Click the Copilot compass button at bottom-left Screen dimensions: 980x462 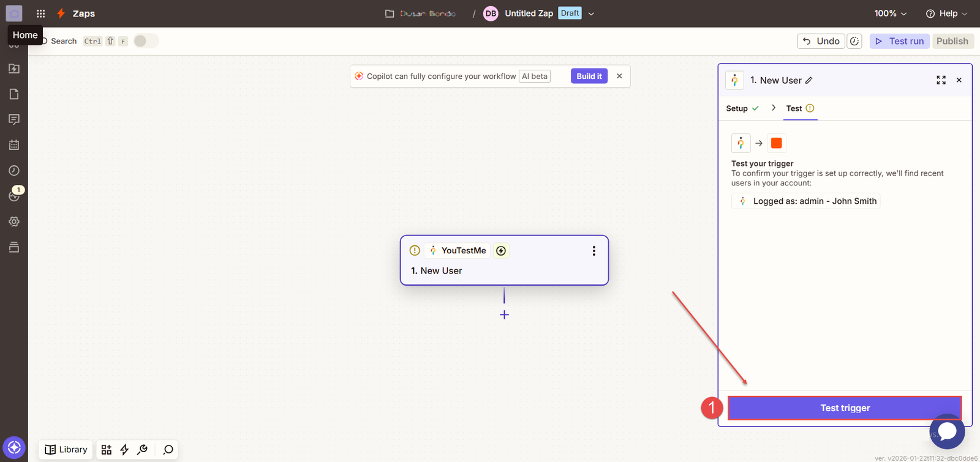[14, 447]
